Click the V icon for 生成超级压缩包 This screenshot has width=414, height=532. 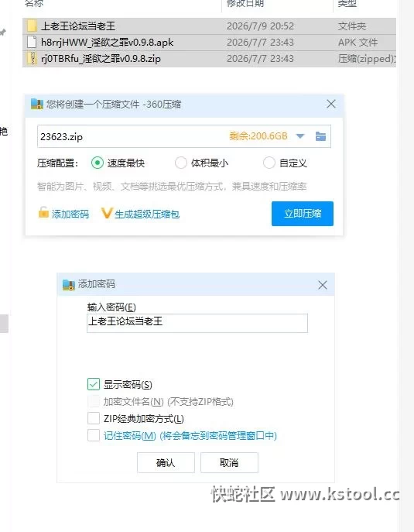107,214
